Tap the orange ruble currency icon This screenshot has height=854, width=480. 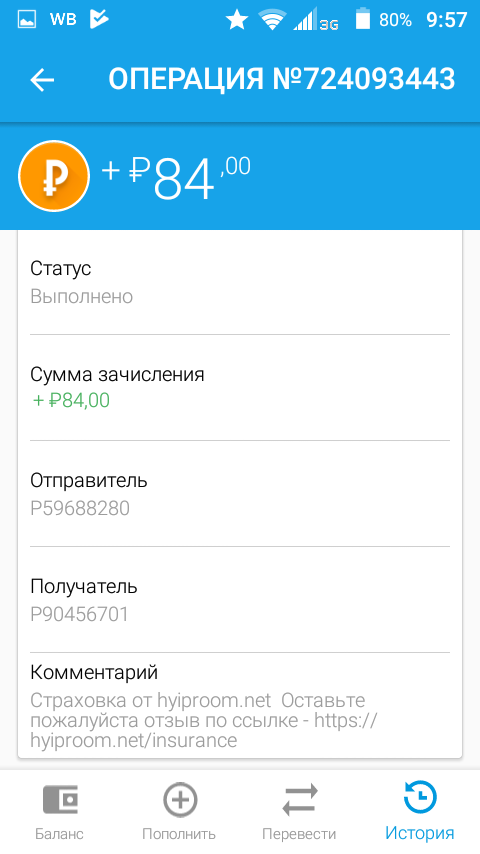point(54,176)
